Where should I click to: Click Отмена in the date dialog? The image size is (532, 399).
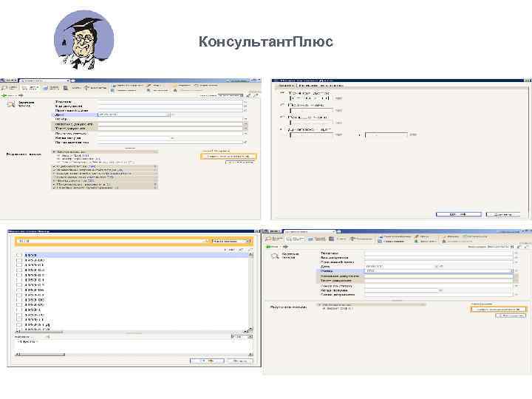click(x=503, y=215)
